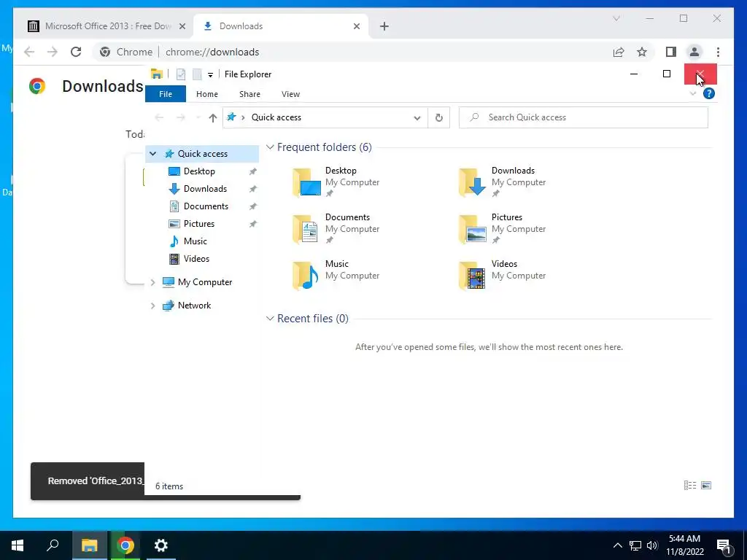Screen dimensions: 747x560
Task: Select My Computer in navigation pane
Action: click(x=205, y=282)
